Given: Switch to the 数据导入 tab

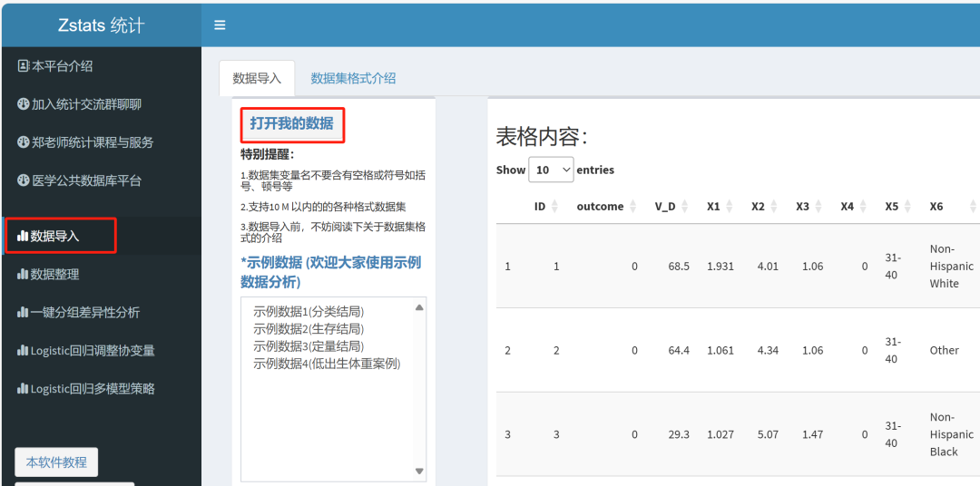Looking at the screenshot, I should pyautogui.click(x=257, y=79).
